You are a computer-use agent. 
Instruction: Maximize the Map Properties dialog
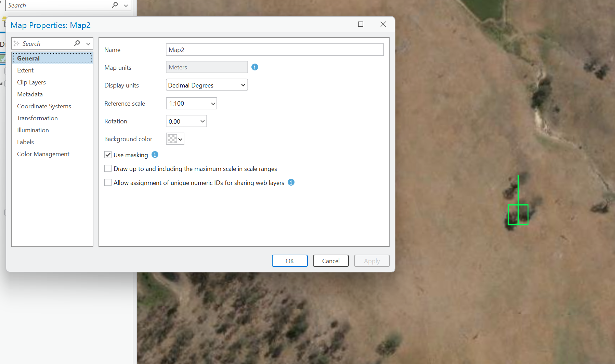[361, 24]
